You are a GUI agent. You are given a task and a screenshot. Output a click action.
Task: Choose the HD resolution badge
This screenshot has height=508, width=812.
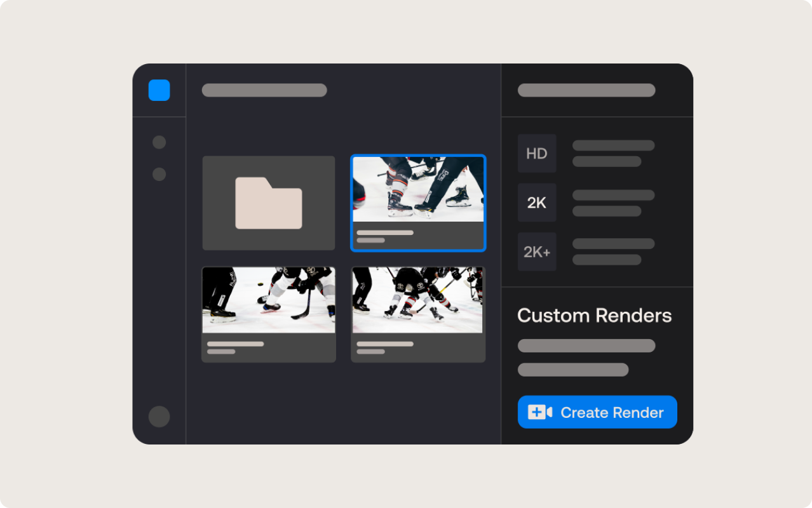(536, 153)
